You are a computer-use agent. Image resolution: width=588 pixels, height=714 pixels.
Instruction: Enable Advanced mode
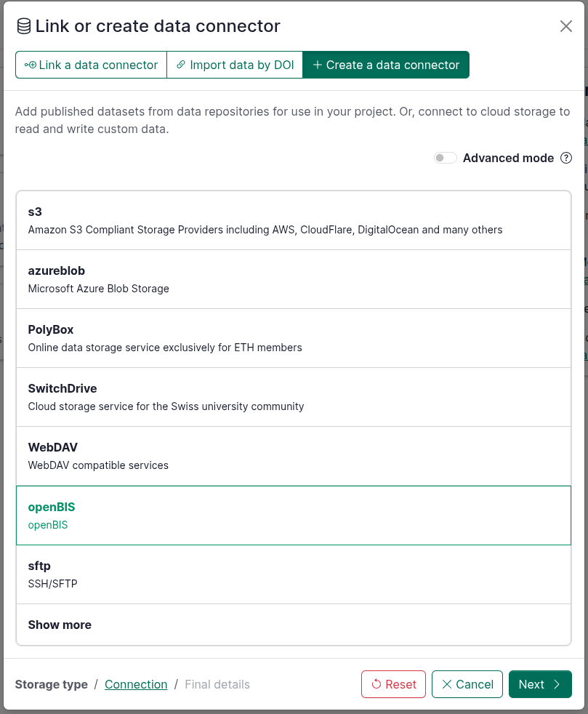(445, 157)
